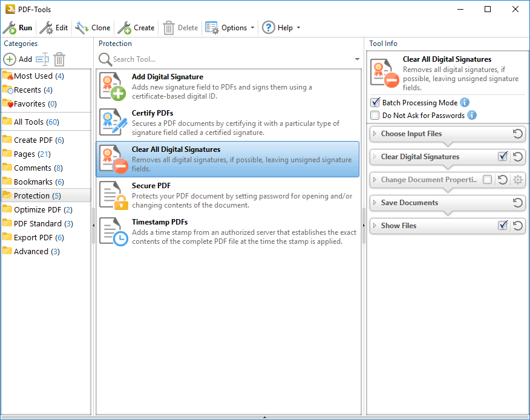Expand the Change Document Properties step
The image size is (530, 420).
click(375, 180)
